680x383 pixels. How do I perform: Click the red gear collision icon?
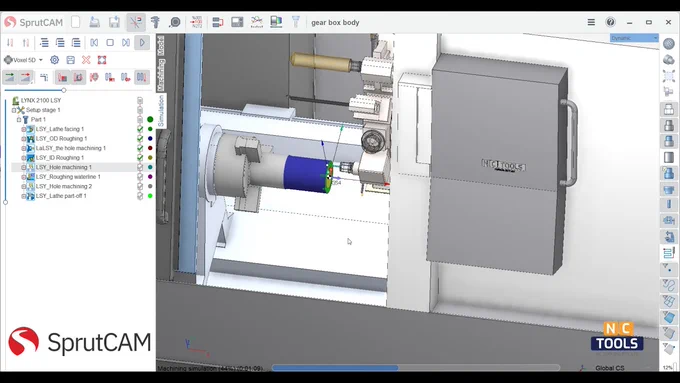[x=94, y=77]
